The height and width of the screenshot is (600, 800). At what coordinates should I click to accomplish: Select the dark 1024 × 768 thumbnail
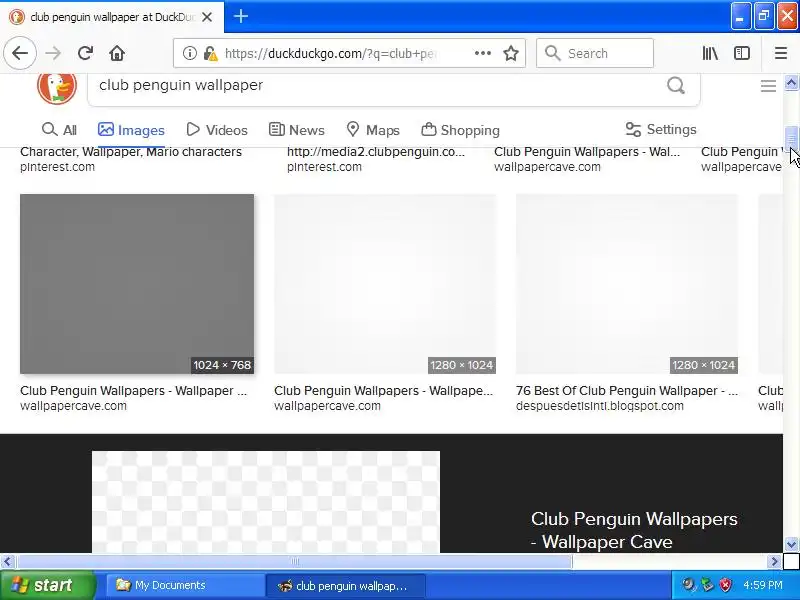coord(137,284)
